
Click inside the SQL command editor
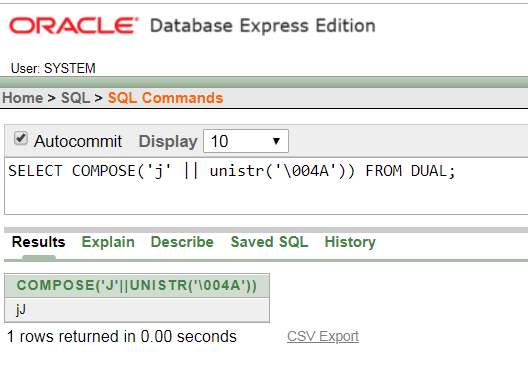tap(266, 185)
